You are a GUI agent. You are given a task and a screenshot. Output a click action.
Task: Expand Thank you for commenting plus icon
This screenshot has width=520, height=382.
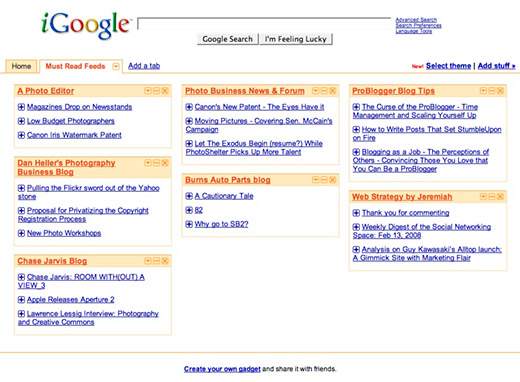coord(356,213)
